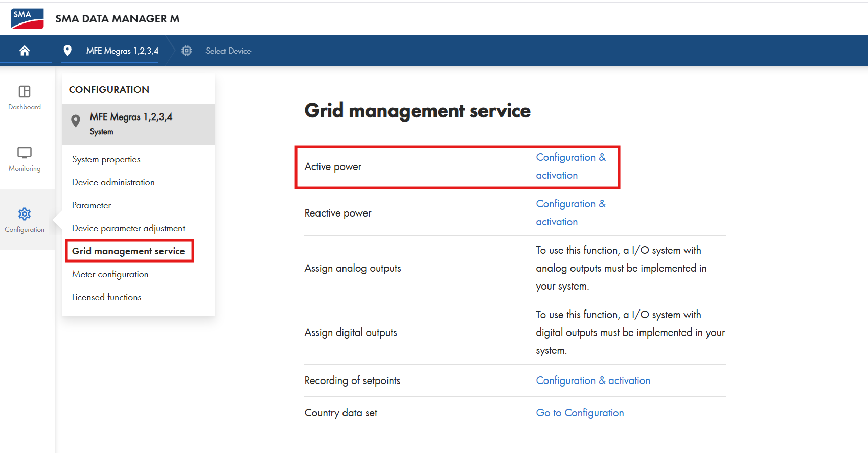Select MFE Megras 1,2,3,4 in the breadcrumb

(122, 51)
